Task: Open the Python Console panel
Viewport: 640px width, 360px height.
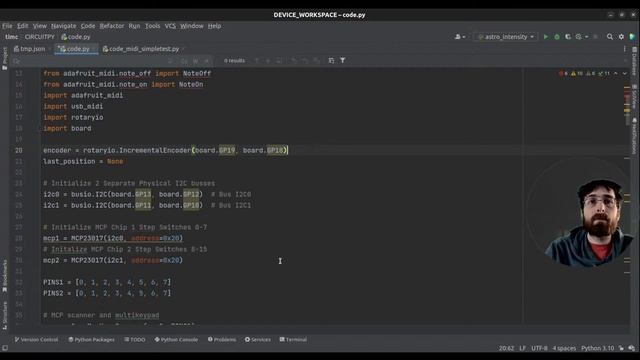Action: (176, 340)
